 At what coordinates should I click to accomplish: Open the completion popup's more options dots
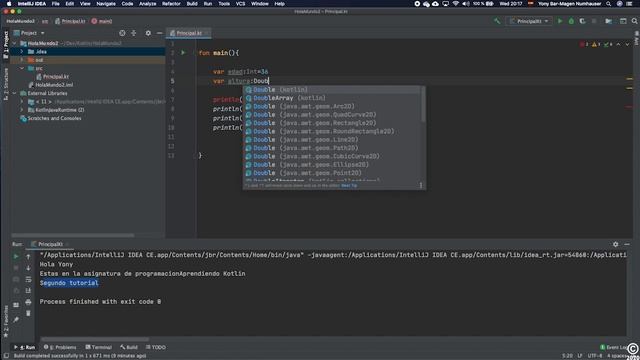pyautogui.click(x=421, y=185)
